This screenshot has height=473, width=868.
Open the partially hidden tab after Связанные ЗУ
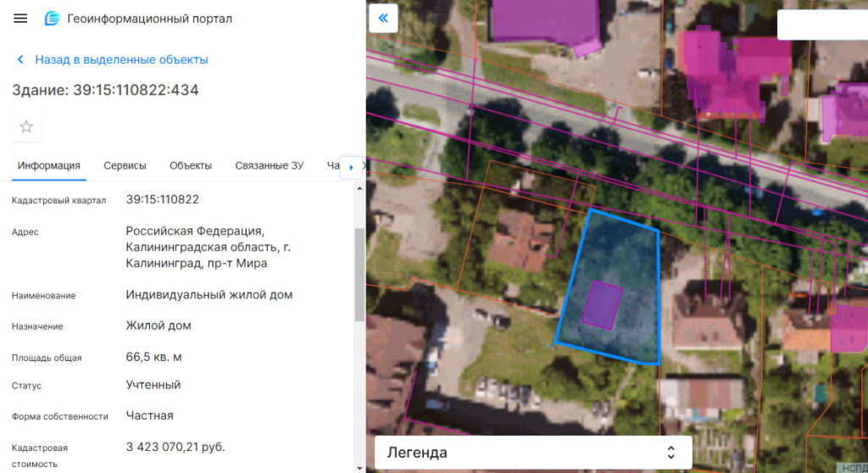tap(332, 166)
